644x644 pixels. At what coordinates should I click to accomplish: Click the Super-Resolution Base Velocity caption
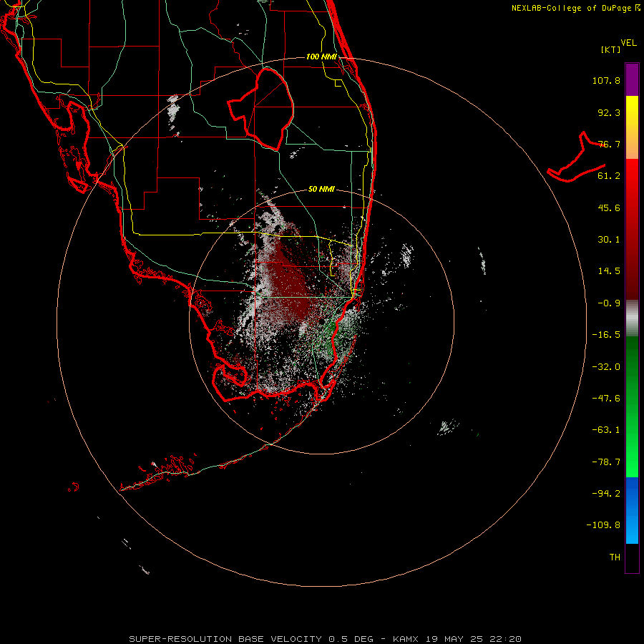[x=326, y=639]
